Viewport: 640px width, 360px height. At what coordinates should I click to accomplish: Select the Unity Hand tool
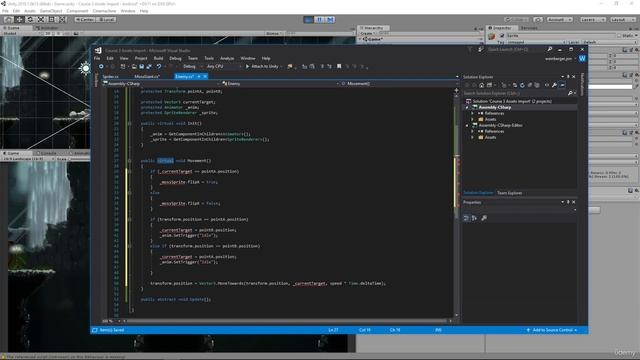[8, 19]
